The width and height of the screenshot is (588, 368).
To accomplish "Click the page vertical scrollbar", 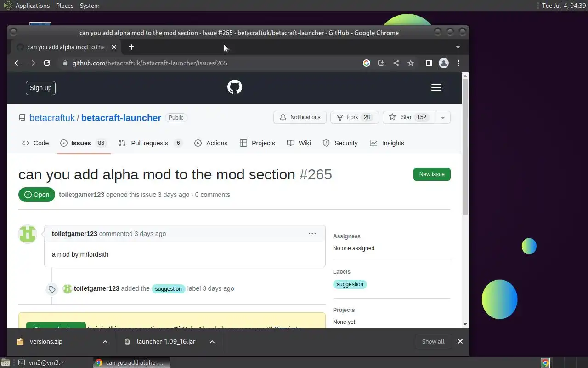I will coord(465,146).
